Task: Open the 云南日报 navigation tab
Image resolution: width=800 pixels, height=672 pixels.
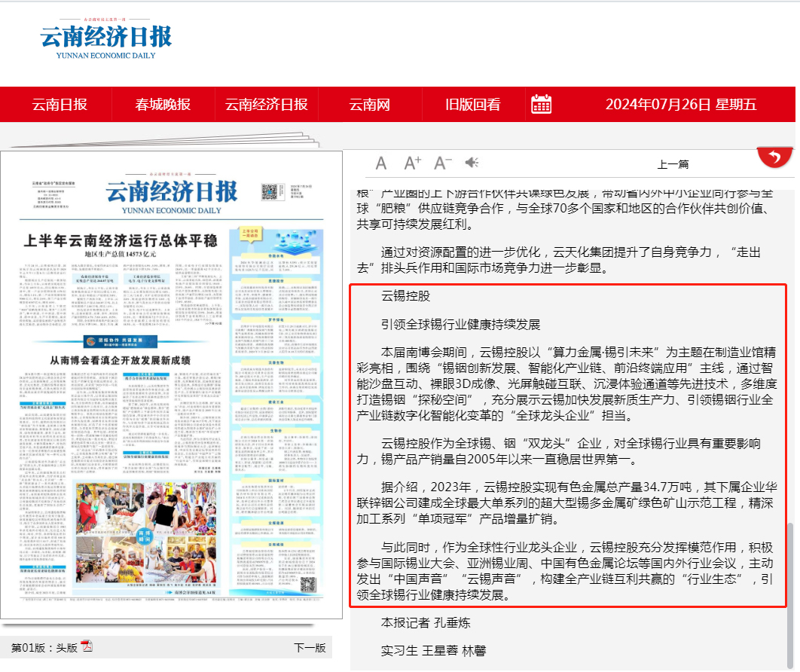Action: (60, 105)
